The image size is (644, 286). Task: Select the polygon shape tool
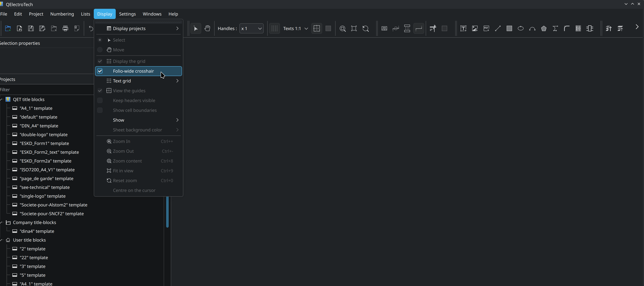(544, 29)
